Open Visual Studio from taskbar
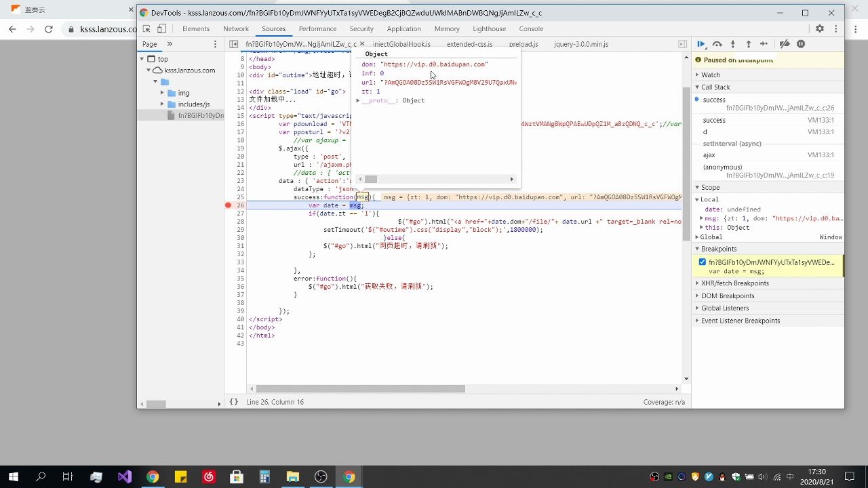Viewport: 868px width, 488px height. 124,477
